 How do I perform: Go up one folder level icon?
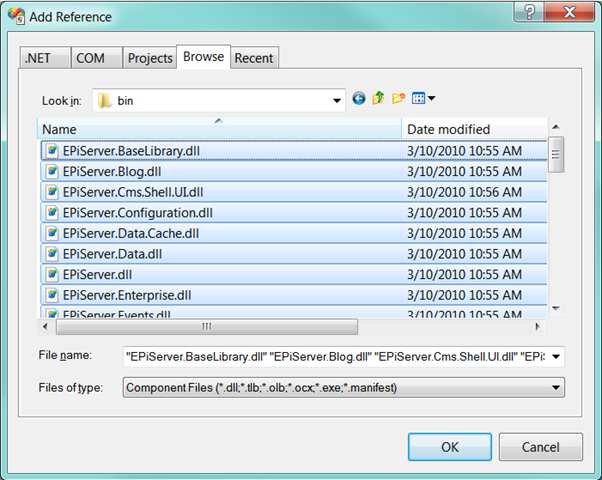pos(378,99)
